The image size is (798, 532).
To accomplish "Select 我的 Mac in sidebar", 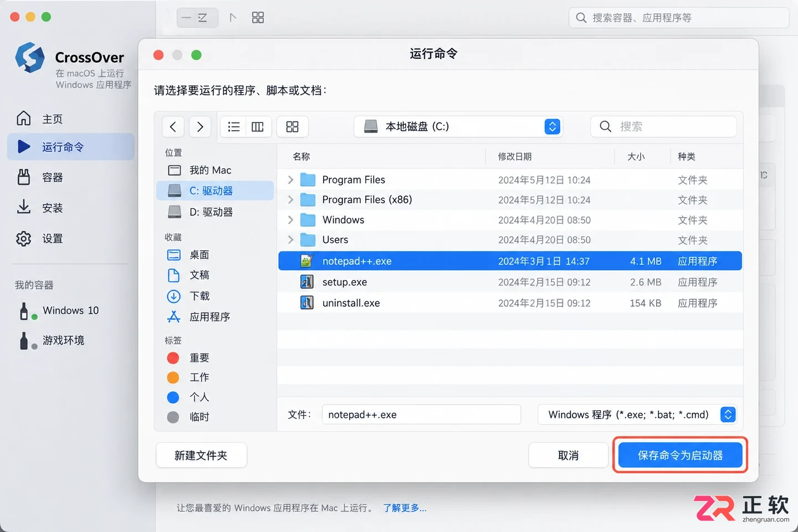I will click(215, 170).
